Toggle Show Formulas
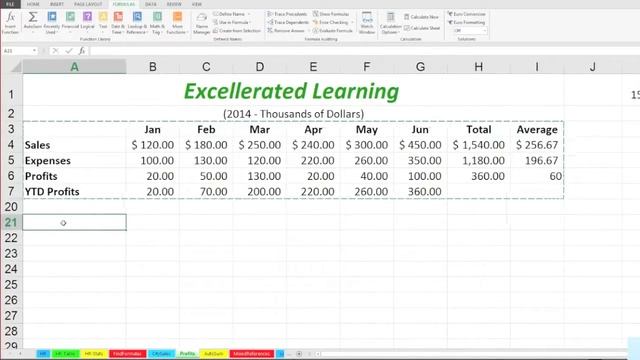The height and width of the screenshot is (360, 640). [331, 14]
